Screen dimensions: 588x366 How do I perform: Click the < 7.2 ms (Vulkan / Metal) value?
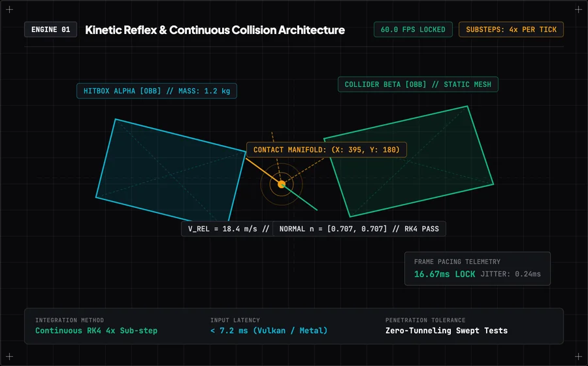click(269, 331)
